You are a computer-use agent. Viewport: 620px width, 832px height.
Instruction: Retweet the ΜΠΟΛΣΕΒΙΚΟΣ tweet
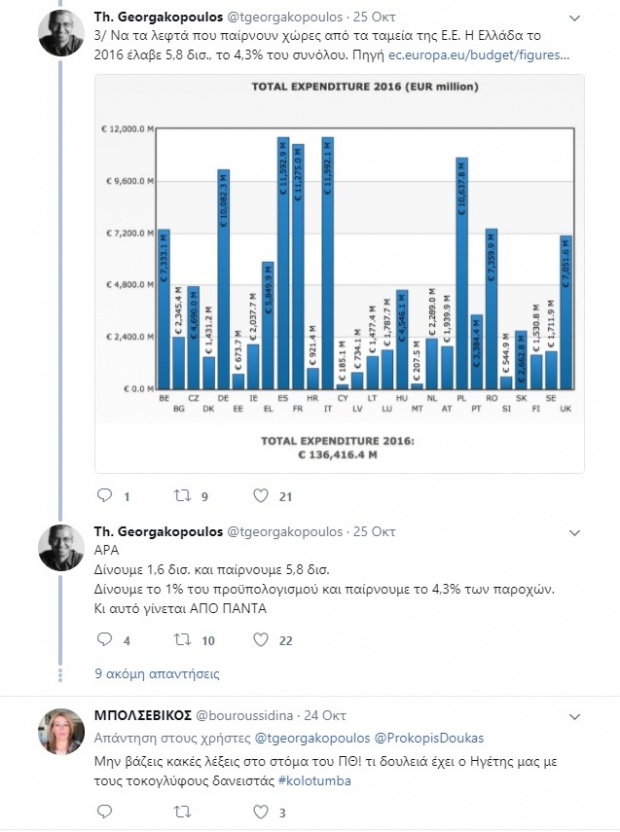click(x=183, y=812)
